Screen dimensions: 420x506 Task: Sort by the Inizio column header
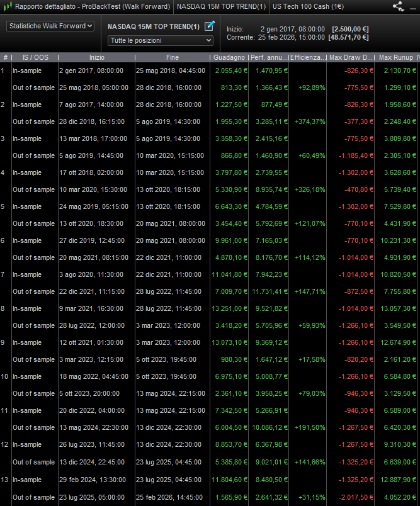point(96,57)
